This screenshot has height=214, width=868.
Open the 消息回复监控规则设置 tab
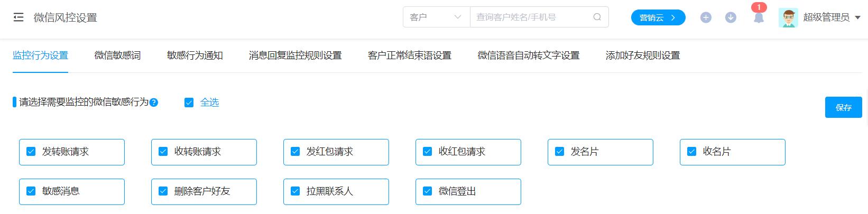pos(295,55)
